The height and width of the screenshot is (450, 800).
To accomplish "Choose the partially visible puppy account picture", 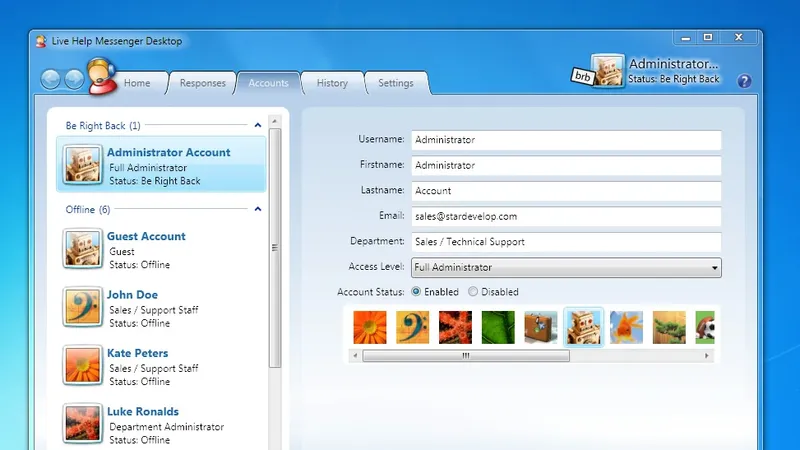I will (x=705, y=327).
